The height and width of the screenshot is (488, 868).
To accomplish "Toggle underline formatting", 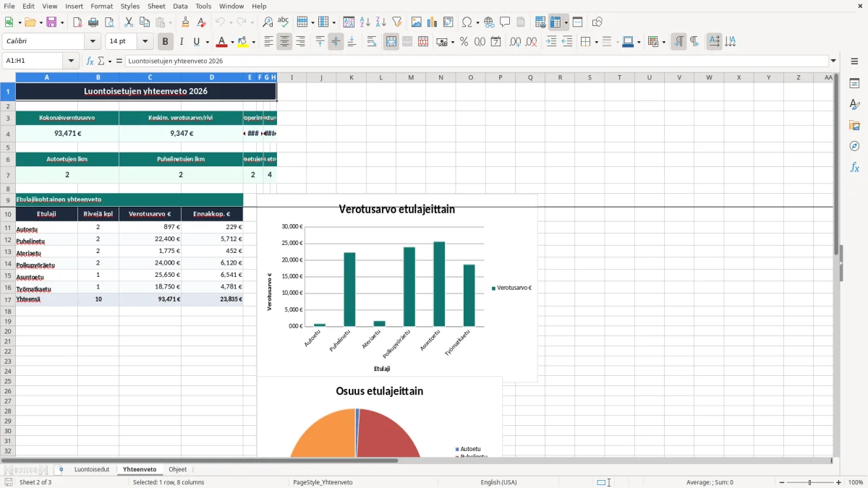I will [196, 42].
